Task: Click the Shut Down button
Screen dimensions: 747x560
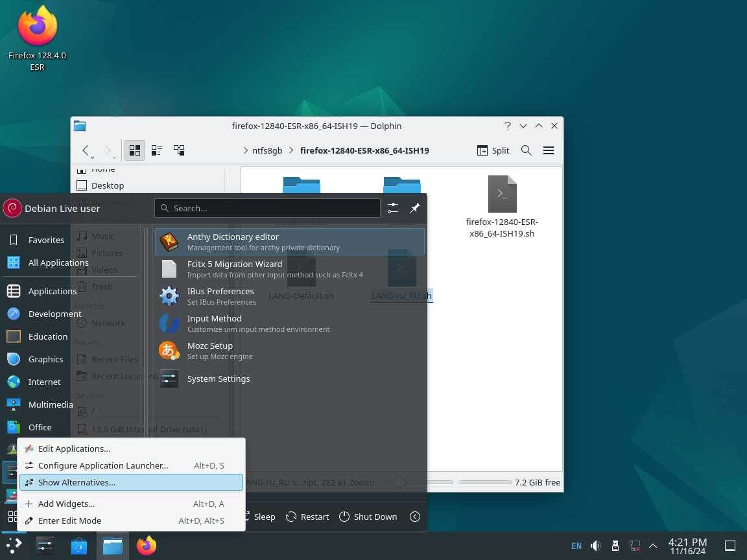Action: click(x=368, y=517)
